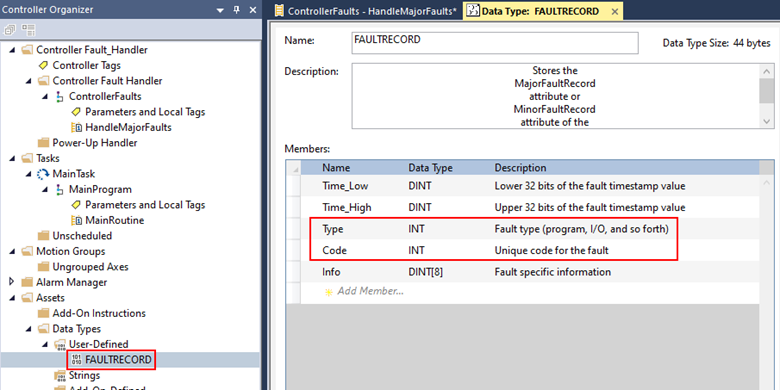The image size is (780, 390).
Task: Click the Assets folder icon
Action: click(27, 298)
